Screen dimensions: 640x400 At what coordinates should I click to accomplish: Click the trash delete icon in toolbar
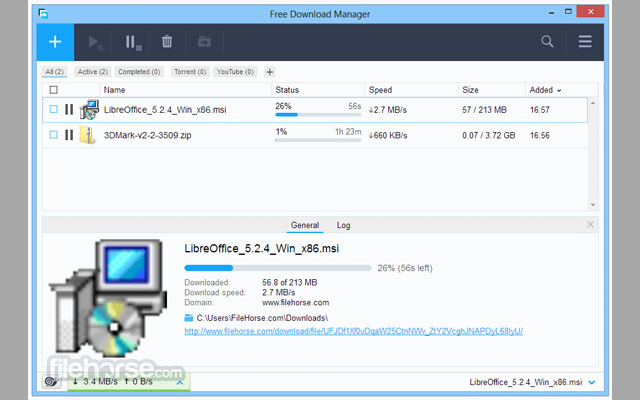[167, 42]
